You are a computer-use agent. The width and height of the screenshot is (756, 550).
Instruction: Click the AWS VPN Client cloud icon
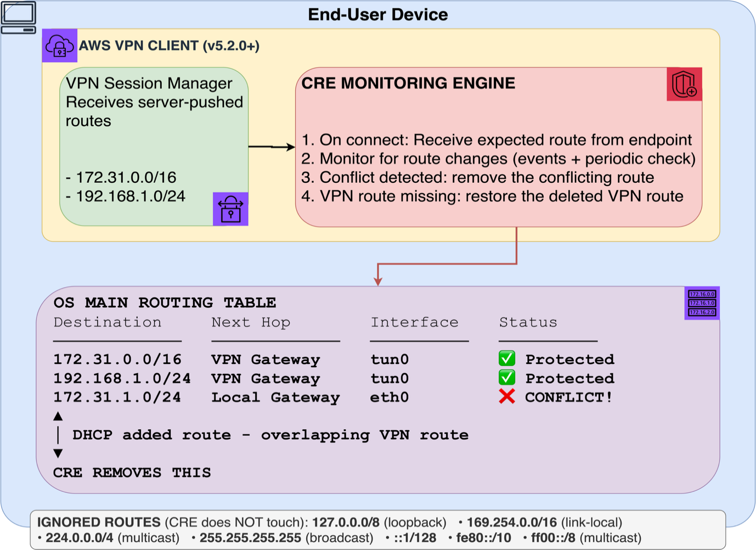pyautogui.click(x=60, y=46)
